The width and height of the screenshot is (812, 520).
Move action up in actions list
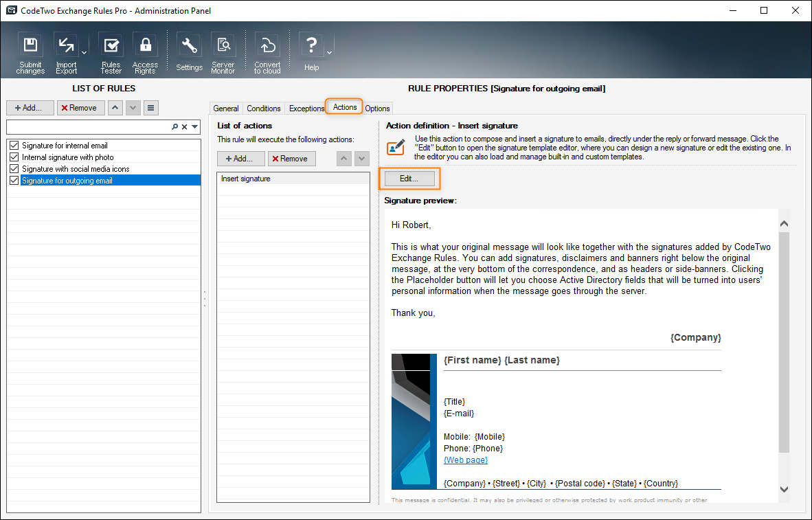tap(344, 159)
